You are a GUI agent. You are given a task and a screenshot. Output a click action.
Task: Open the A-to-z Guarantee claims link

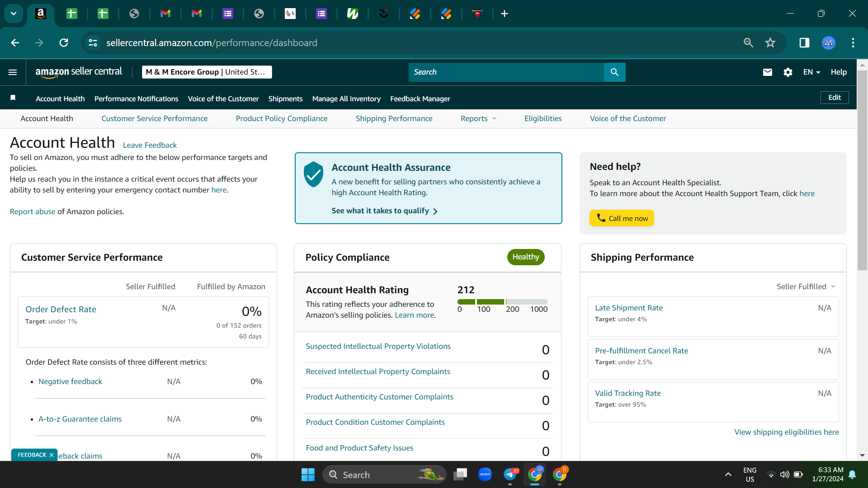click(x=80, y=419)
